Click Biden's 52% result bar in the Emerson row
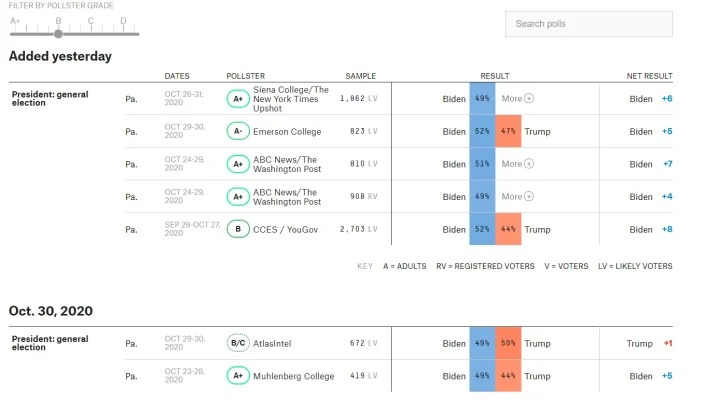 pyautogui.click(x=482, y=131)
